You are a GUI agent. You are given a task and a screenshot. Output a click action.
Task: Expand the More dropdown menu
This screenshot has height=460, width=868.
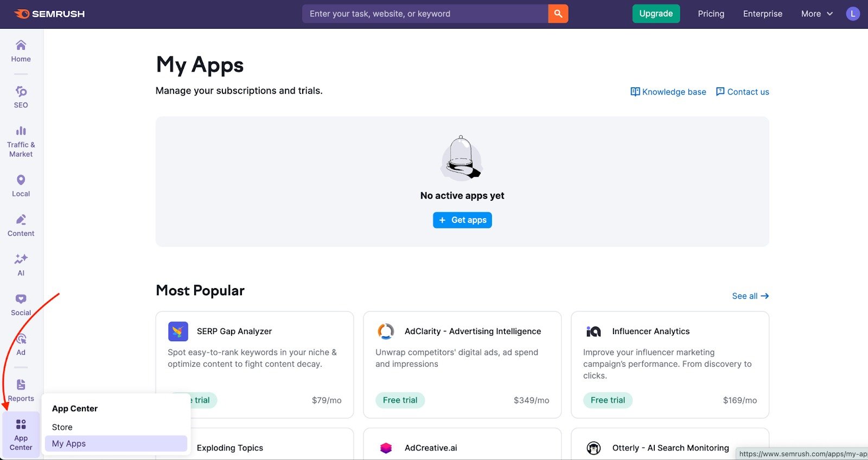pos(816,14)
